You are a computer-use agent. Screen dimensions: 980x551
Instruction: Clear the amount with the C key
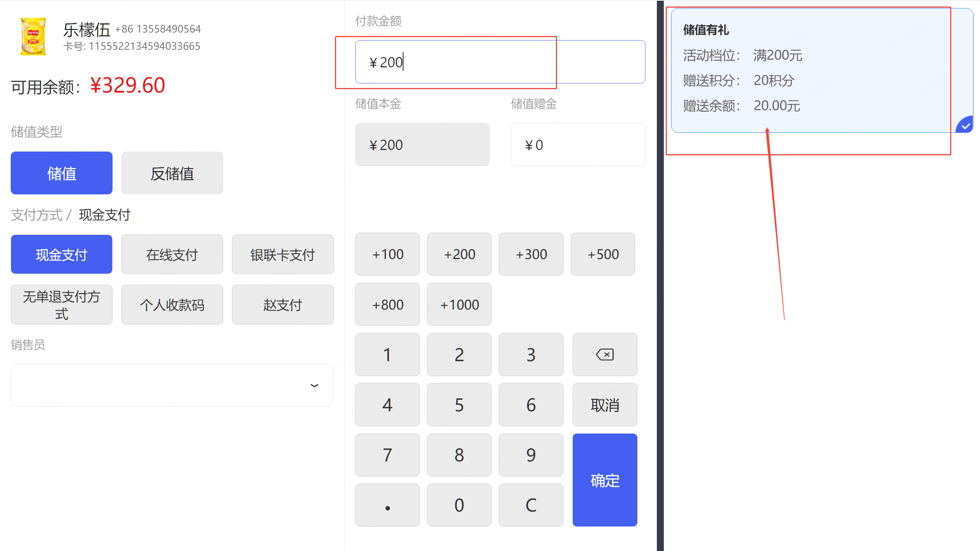pos(531,505)
